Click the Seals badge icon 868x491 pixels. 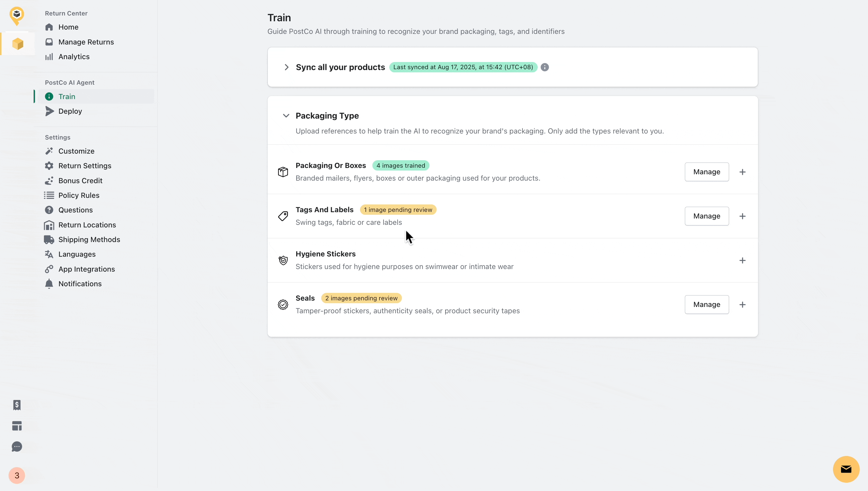click(x=283, y=305)
